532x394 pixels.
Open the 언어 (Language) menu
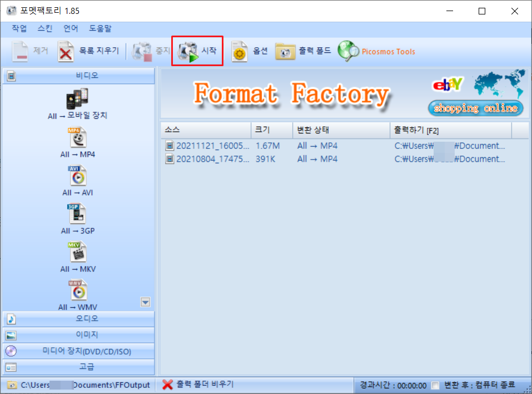(x=71, y=28)
